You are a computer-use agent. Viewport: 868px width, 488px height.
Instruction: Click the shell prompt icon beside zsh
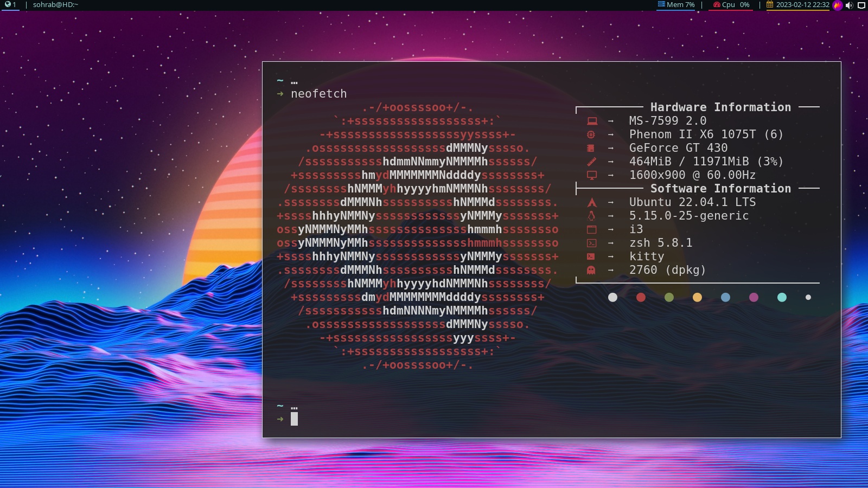591,243
